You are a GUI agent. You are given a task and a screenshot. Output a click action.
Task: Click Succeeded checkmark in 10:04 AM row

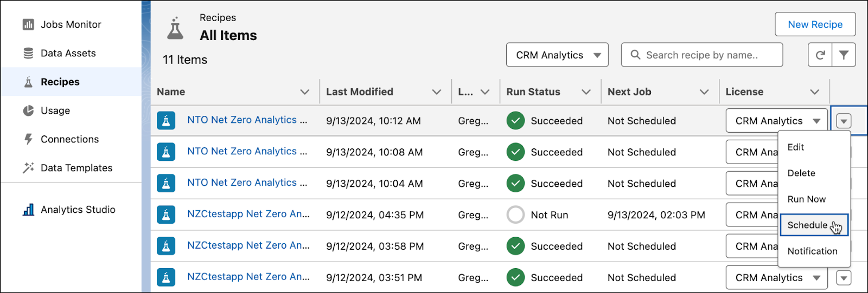[x=515, y=184]
